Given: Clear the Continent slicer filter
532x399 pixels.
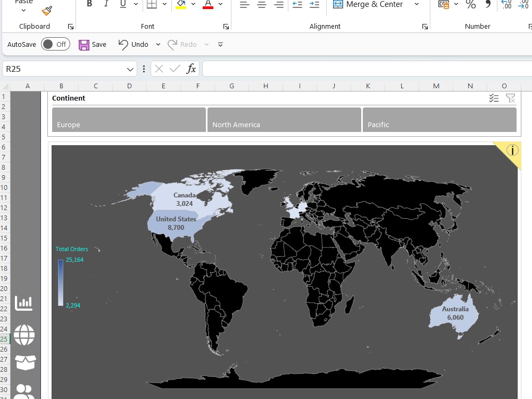Looking at the screenshot, I should pyautogui.click(x=510, y=98).
